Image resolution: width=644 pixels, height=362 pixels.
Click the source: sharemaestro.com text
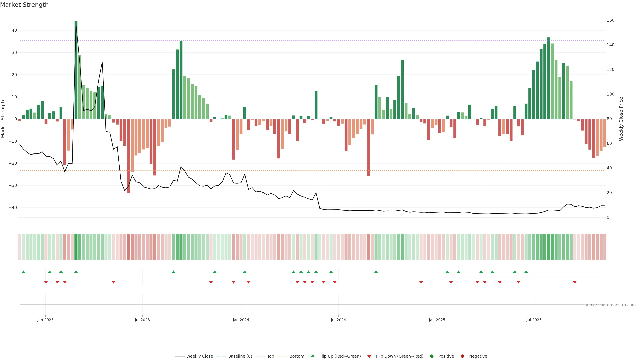(609, 305)
